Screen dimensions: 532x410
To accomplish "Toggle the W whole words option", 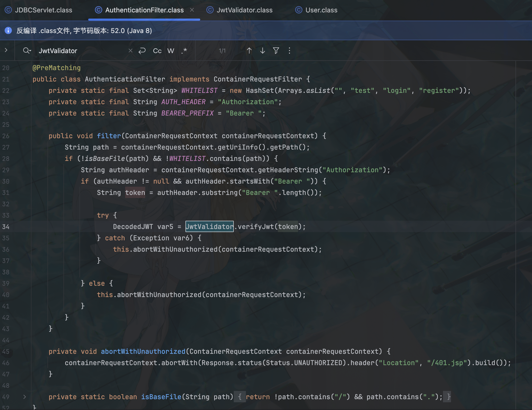I will (x=171, y=51).
